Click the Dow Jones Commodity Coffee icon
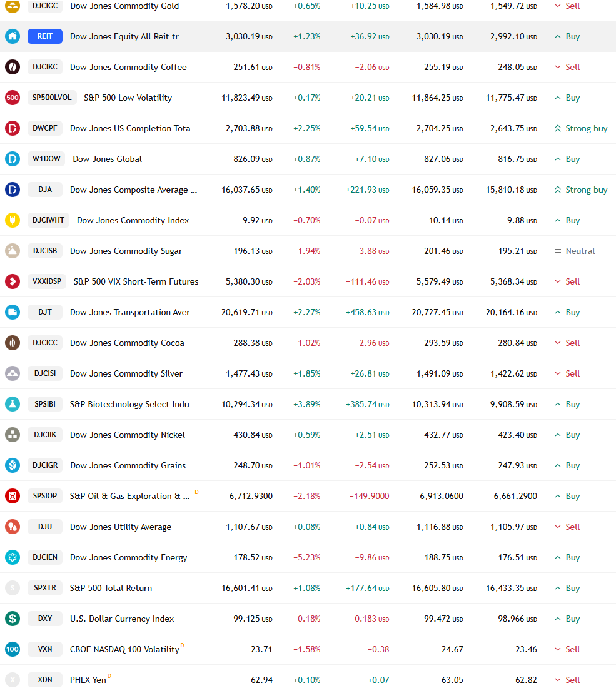Screen dimensions: 616x688 [x=13, y=67]
